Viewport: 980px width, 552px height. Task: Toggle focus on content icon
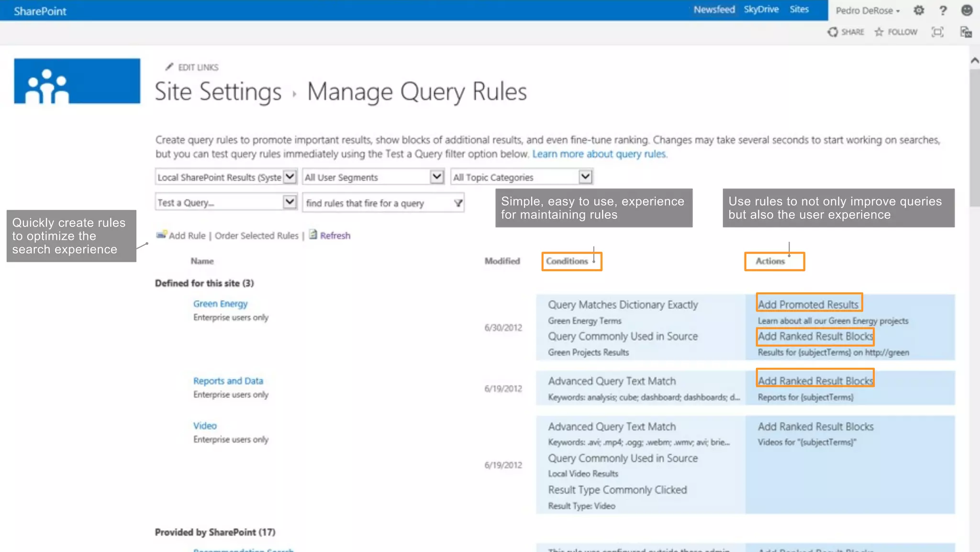(937, 32)
